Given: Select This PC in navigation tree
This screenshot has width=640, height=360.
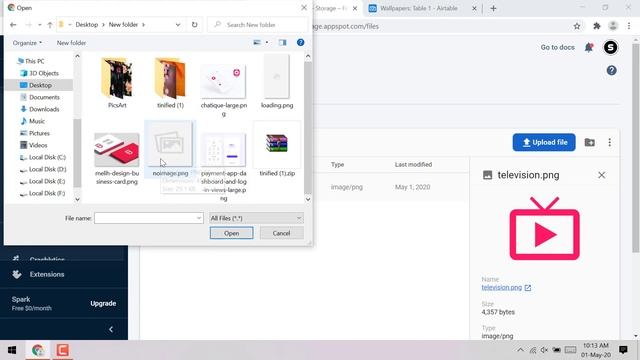Looking at the screenshot, I should click(x=31, y=61).
